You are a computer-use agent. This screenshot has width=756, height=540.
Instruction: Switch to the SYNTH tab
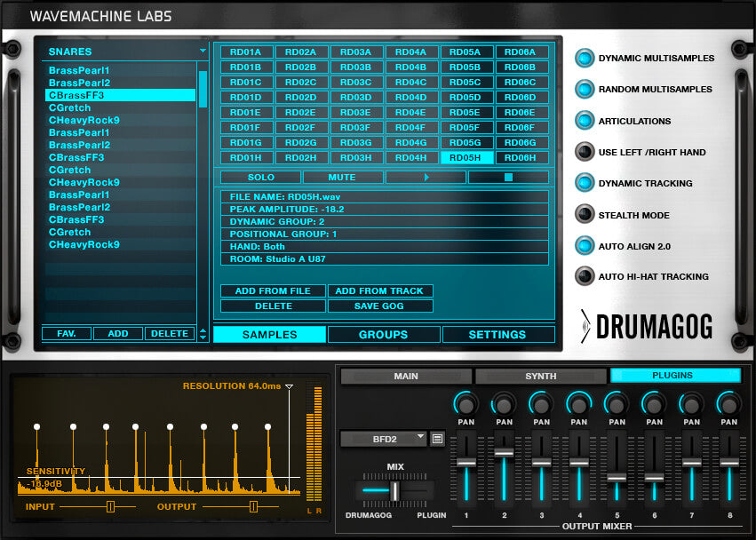click(540, 375)
